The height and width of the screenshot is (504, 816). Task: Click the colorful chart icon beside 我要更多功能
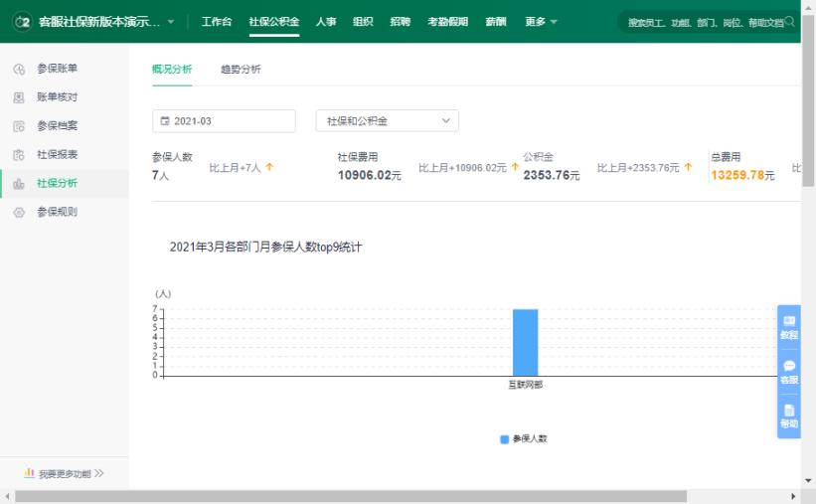[x=29, y=473]
